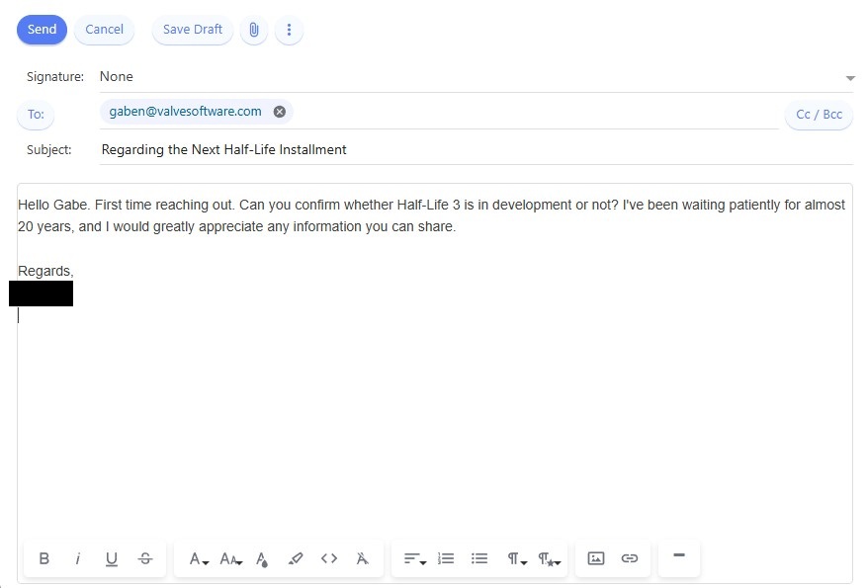Choose the text color tool
Viewport: 868px width, 588px height.
tap(262, 558)
